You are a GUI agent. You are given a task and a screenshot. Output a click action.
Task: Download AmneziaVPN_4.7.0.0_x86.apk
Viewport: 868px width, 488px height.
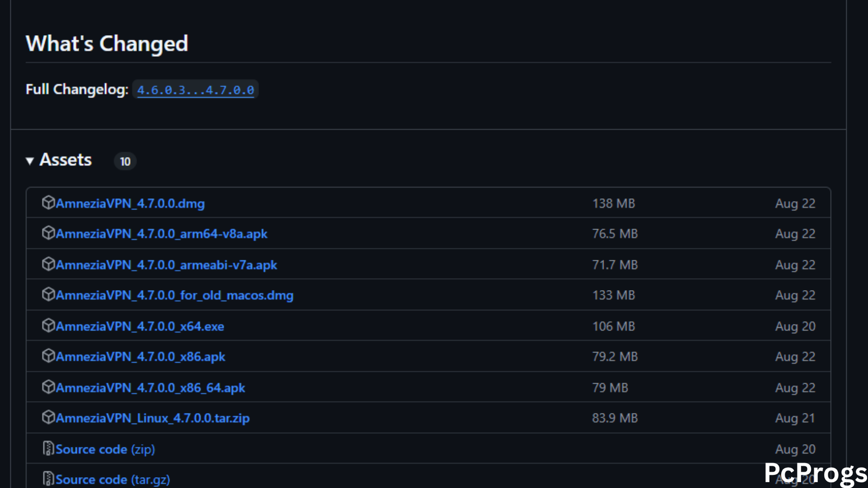click(x=141, y=356)
